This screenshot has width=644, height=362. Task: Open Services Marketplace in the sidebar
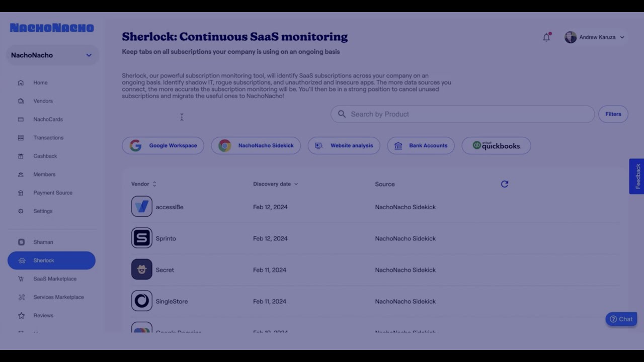point(58,297)
